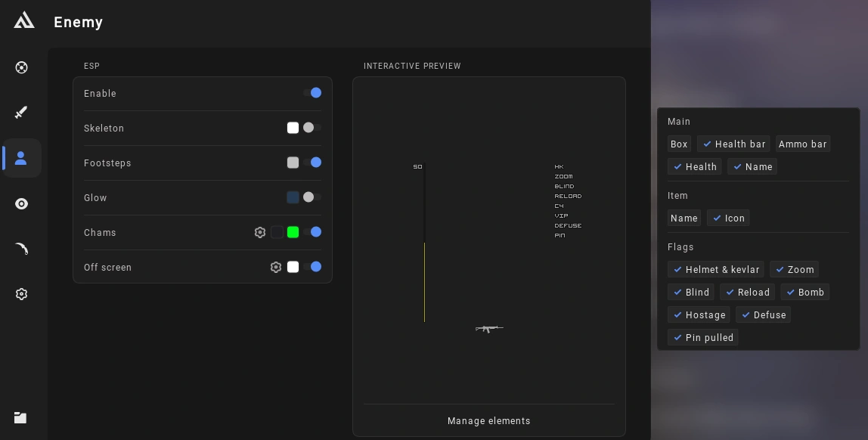Enable the Name chip under Item
Screen dimensions: 868x440
tap(684, 218)
